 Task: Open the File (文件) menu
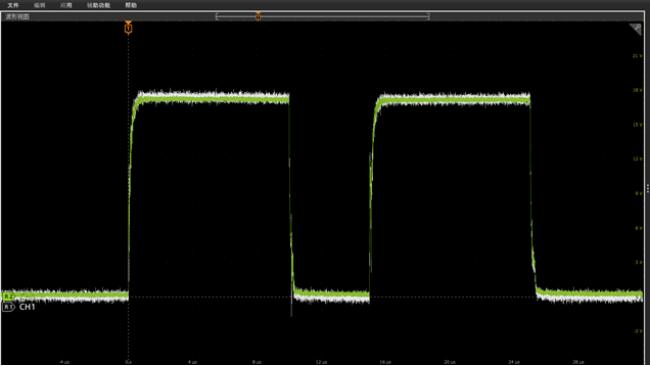pyautogui.click(x=13, y=5)
